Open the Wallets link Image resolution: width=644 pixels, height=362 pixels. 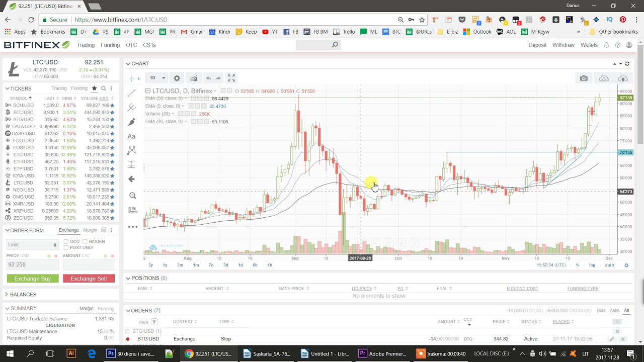point(589,45)
